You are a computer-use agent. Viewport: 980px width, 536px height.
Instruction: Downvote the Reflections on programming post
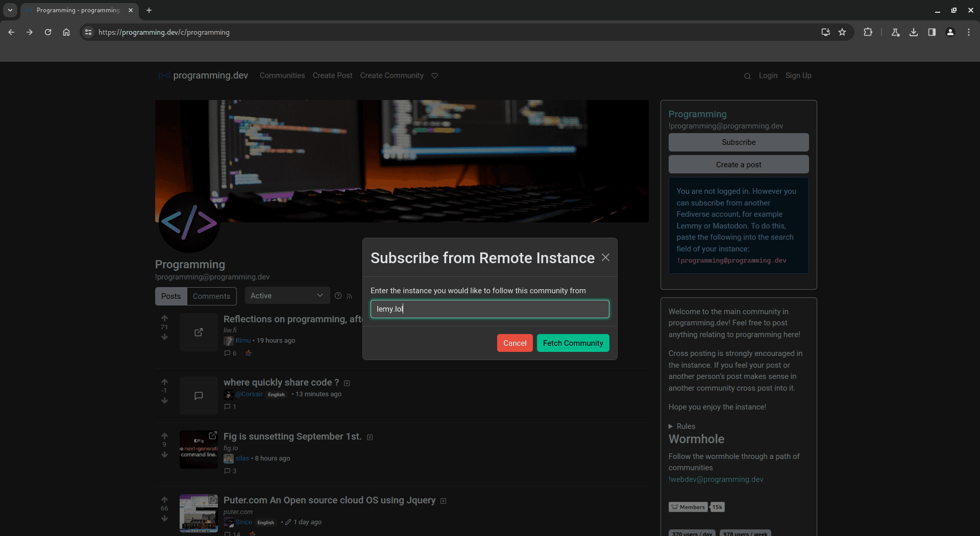pos(164,337)
